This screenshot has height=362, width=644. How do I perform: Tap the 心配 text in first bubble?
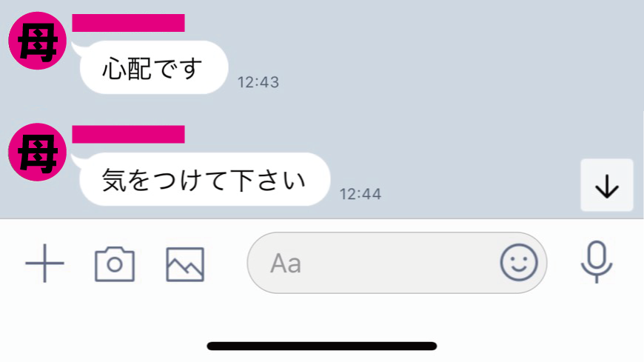(x=127, y=68)
